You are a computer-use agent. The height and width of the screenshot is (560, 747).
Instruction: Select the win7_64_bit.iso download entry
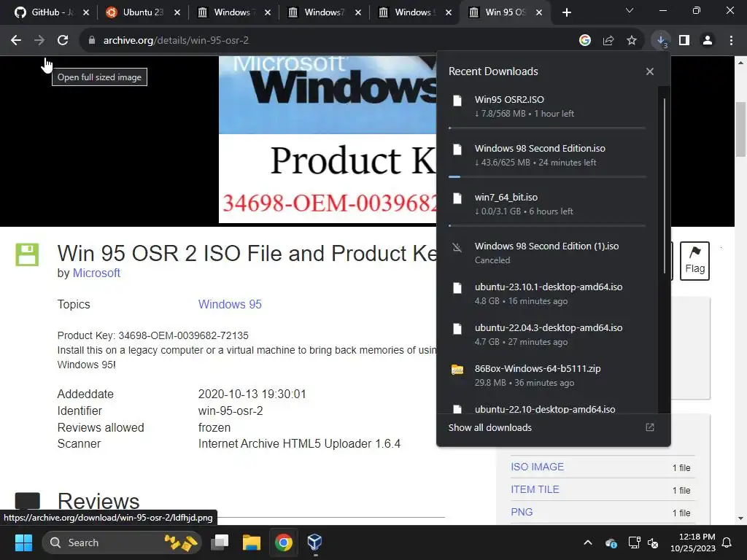coord(547,204)
